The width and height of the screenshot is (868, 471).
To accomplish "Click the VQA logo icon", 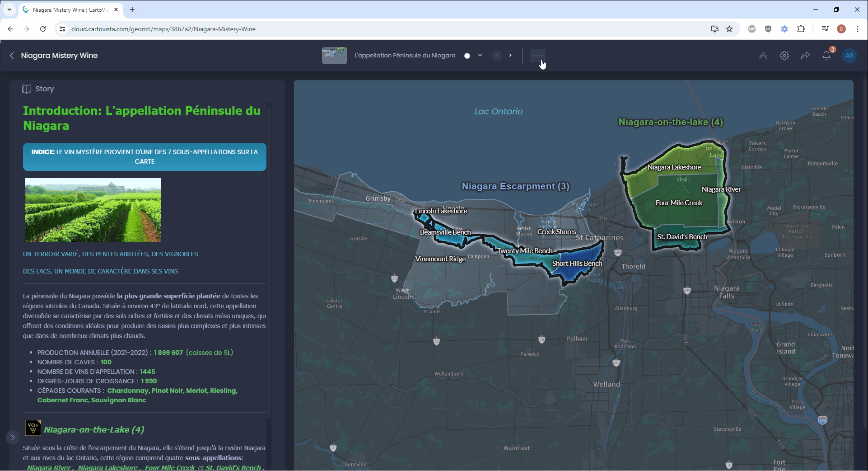I will pos(33,428).
